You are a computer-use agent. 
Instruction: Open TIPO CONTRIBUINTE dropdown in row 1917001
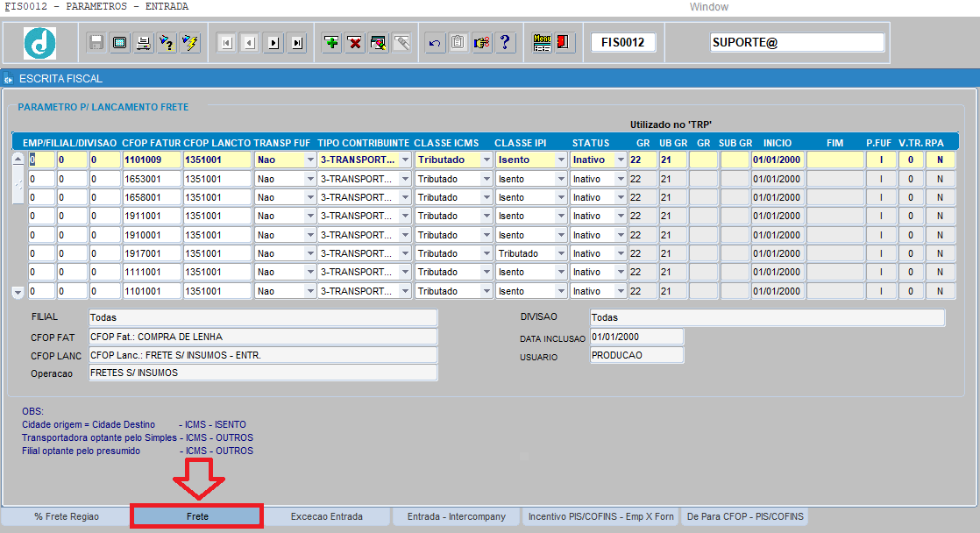pyautogui.click(x=406, y=253)
